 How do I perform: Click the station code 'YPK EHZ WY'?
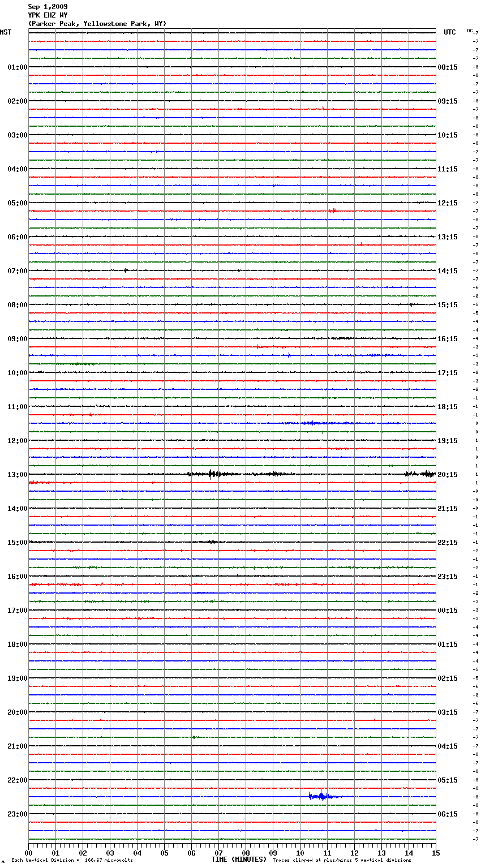tap(48, 15)
